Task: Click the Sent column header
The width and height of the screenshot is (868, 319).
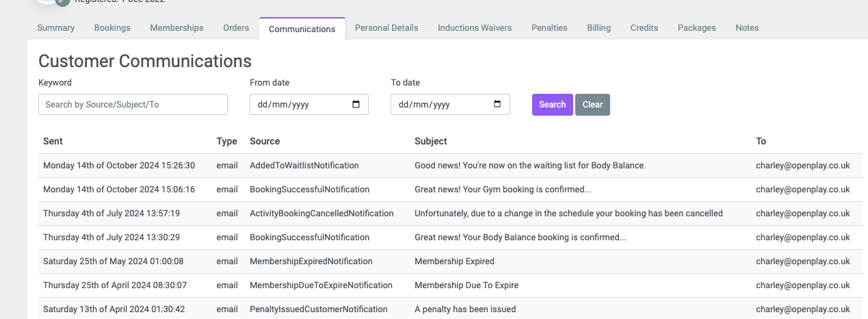Action: click(53, 141)
